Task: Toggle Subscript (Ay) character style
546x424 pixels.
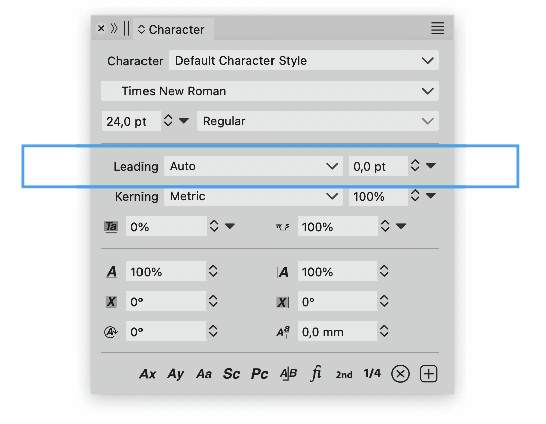Action: 176,374
